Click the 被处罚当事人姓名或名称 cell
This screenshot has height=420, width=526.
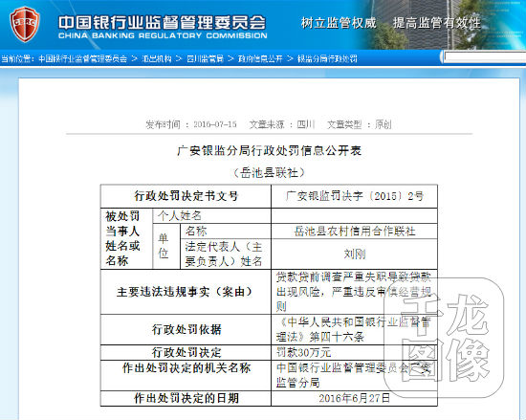(127, 238)
